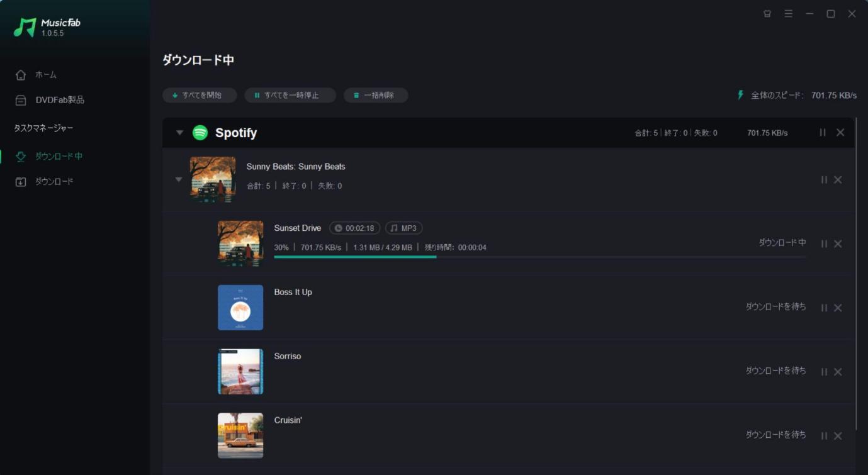Pause all Spotify downloads
The image size is (868, 475).
823,132
